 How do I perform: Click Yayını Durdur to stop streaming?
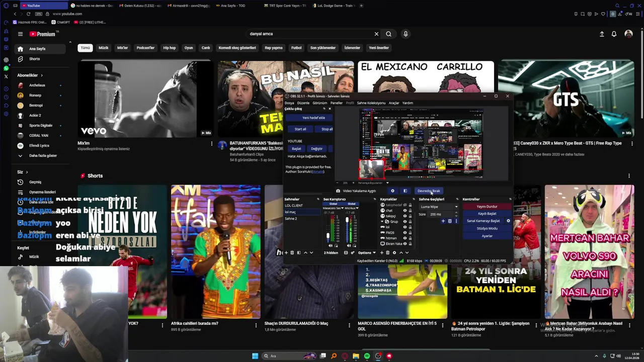point(487,207)
